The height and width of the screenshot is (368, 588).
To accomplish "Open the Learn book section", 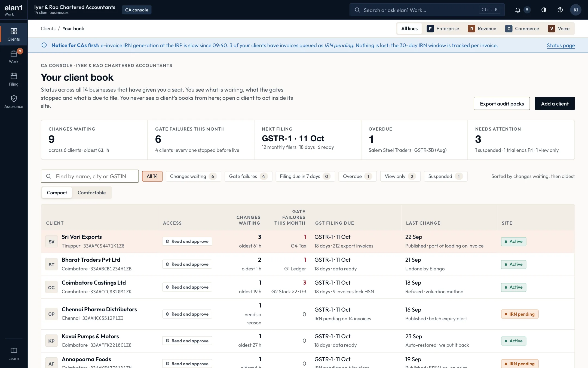I will (x=14, y=354).
